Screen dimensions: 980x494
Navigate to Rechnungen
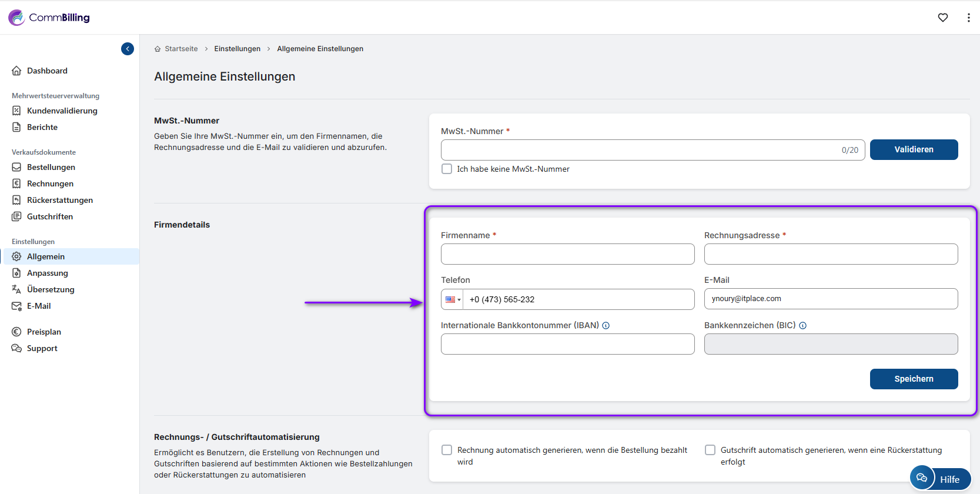click(x=50, y=183)
